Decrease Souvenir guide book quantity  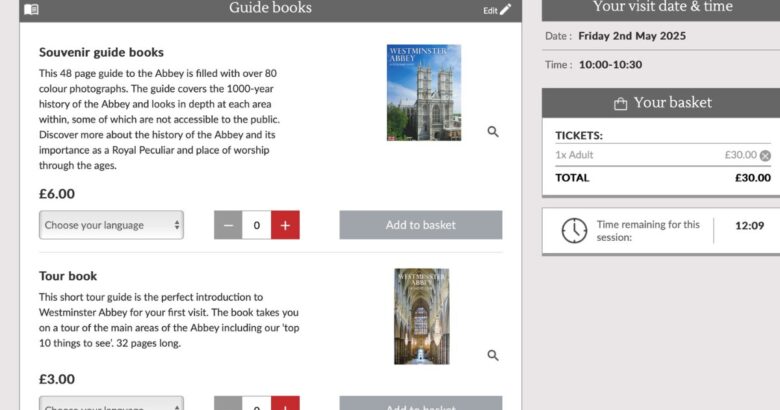(x=228, y=225)
